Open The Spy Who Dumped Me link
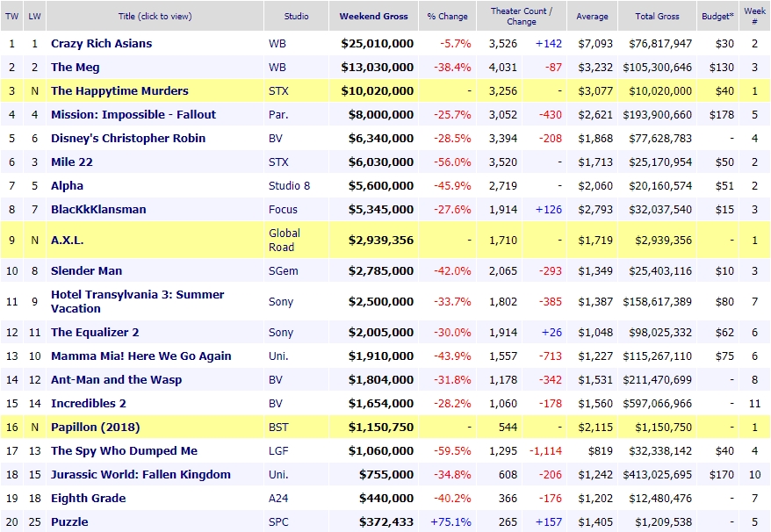The width and height of the screenshot is (771, 532). pos(124,451)
